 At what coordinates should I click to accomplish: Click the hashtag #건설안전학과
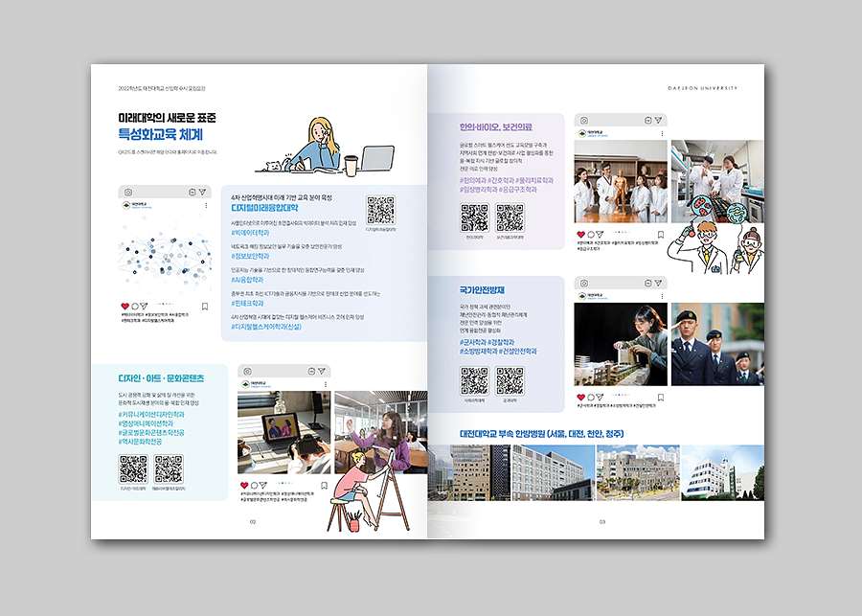tap(518, 352)
